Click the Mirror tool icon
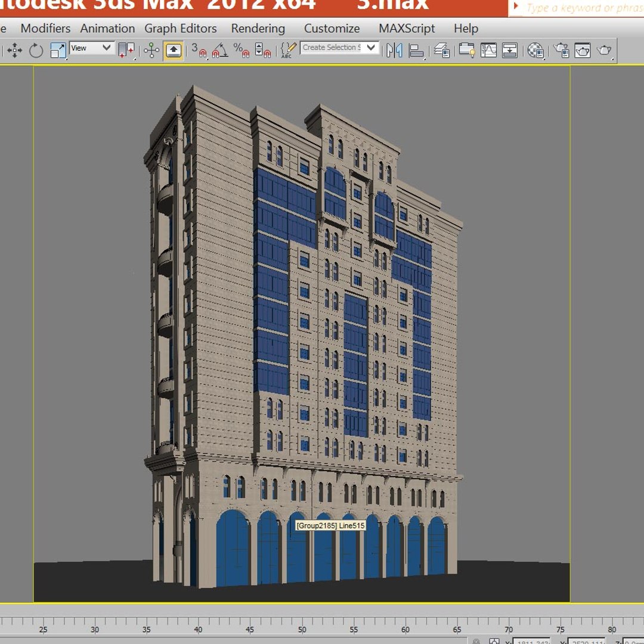Image resolution: width=644 pixels, height=644 pixels. point(394,51)
